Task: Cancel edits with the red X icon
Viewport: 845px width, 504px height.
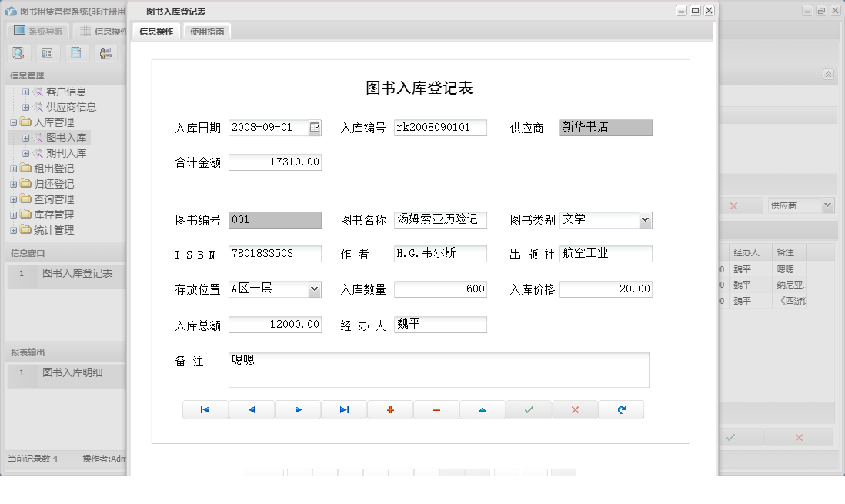Action: point(575,409)
